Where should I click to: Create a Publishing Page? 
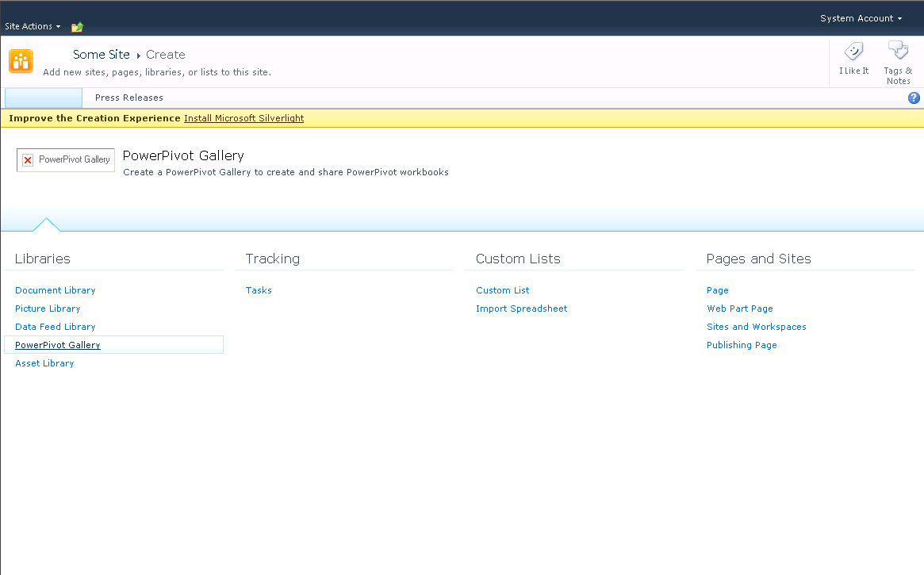(742, 345)
